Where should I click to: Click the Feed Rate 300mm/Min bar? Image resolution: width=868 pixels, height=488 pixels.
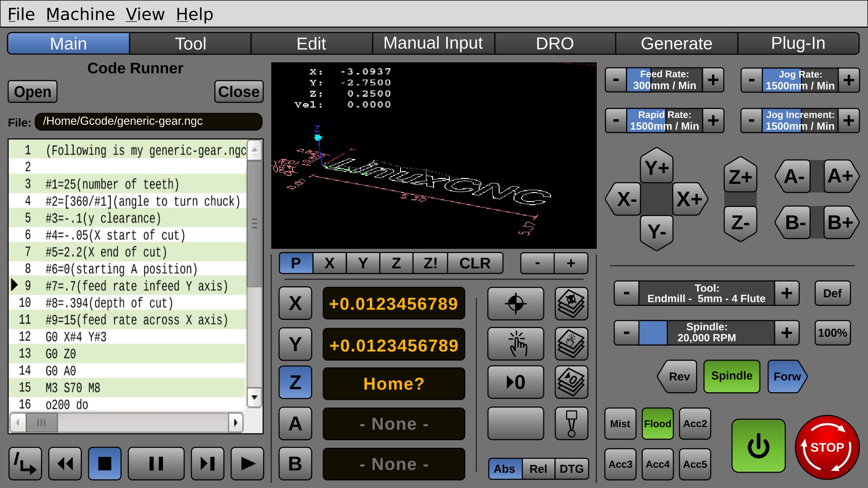[x=664, y=80]
